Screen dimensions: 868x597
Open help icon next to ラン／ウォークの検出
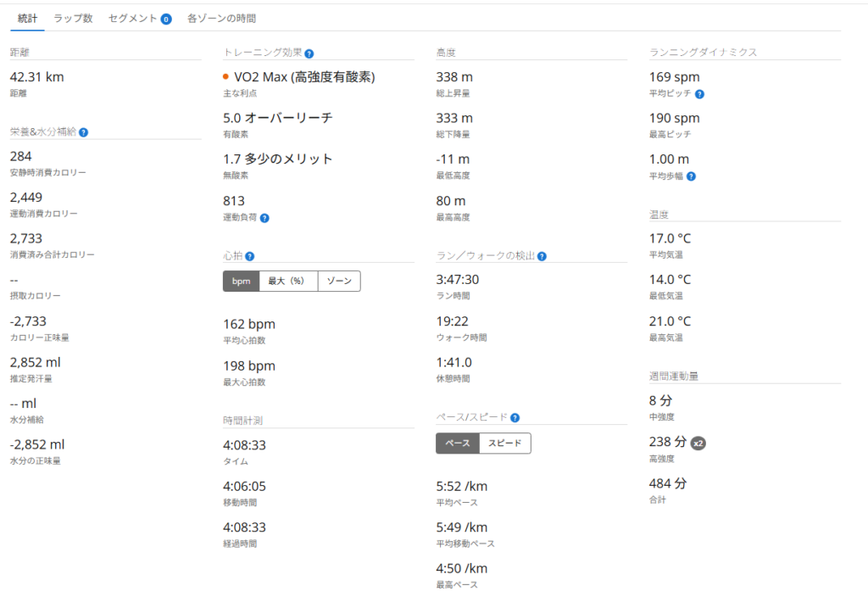542,256
